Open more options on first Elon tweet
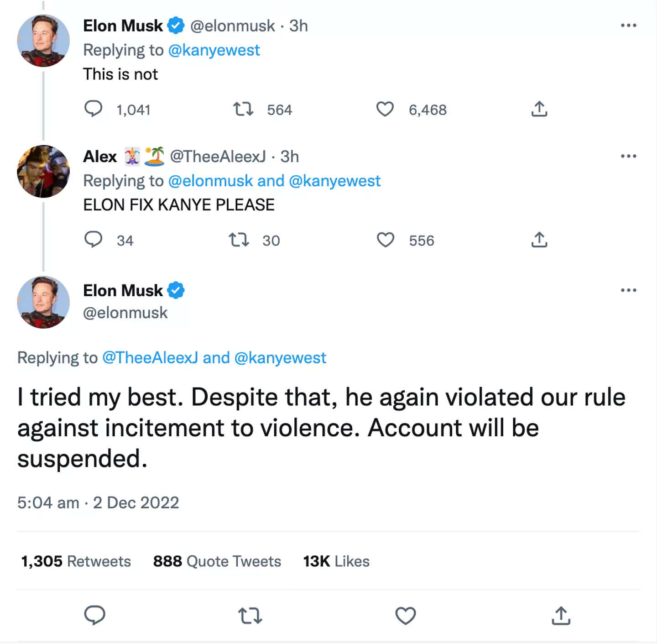Screen dimensions: 657x644 [x=628, y=26]
